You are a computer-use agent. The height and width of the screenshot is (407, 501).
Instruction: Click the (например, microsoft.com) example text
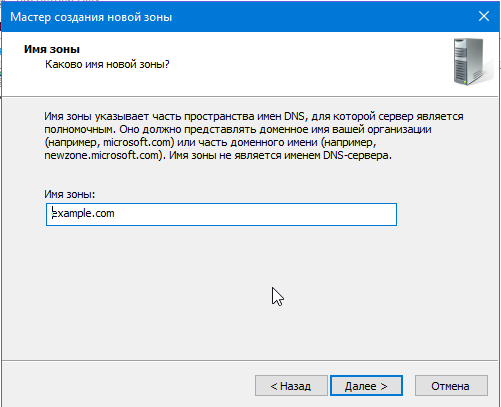coord(109,142)
